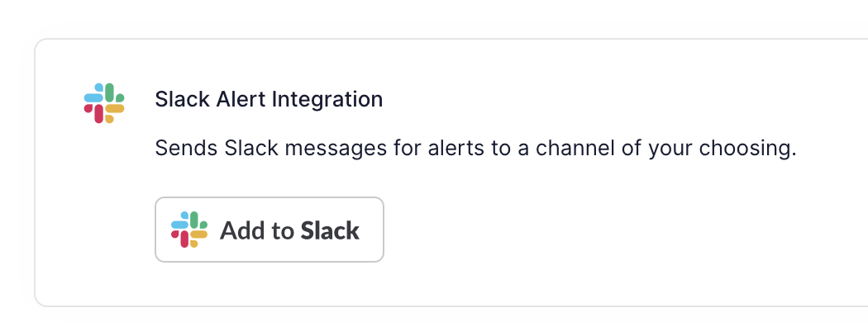Click the word Sends starting the description
This screenshot has width=868, height=327.
[187, 149]
